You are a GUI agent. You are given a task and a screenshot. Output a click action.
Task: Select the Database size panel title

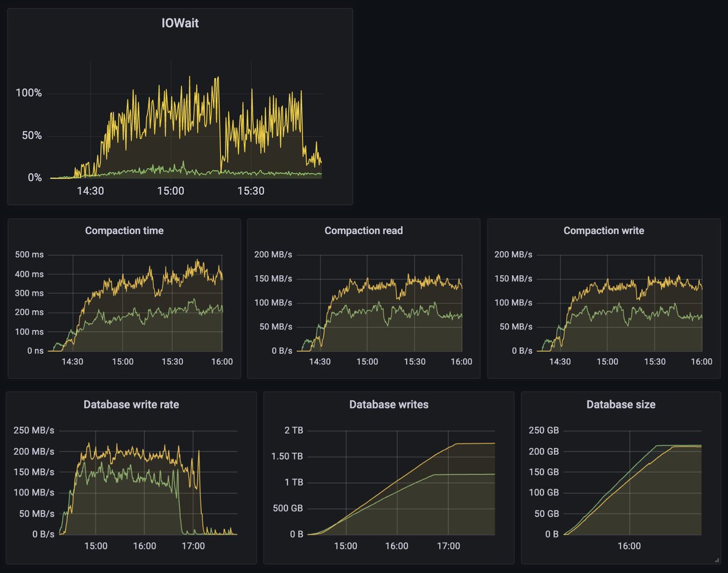pos(621,404)
